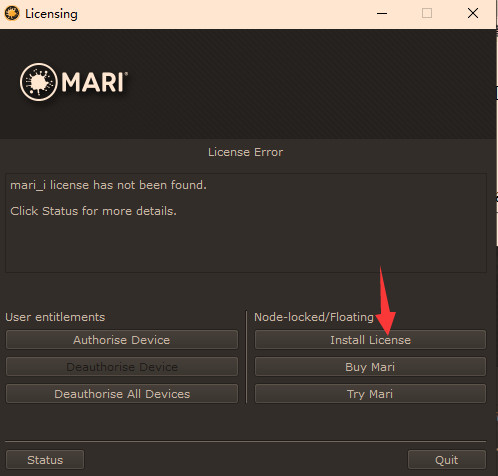The height and width of the screenshot is (476, 498).
Task: Click the 'Click Status for more details.' text
Action: tap(93, 211)
